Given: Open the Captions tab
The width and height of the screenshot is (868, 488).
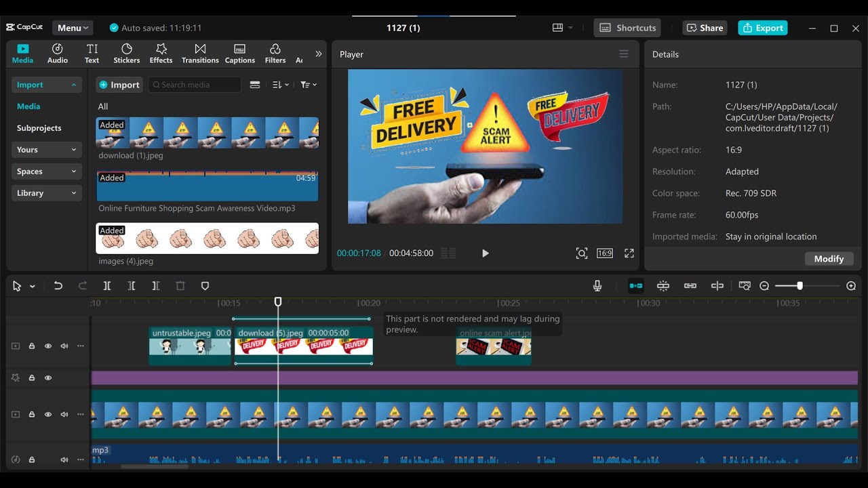Looking at the screenshot, I should [240, 54].
